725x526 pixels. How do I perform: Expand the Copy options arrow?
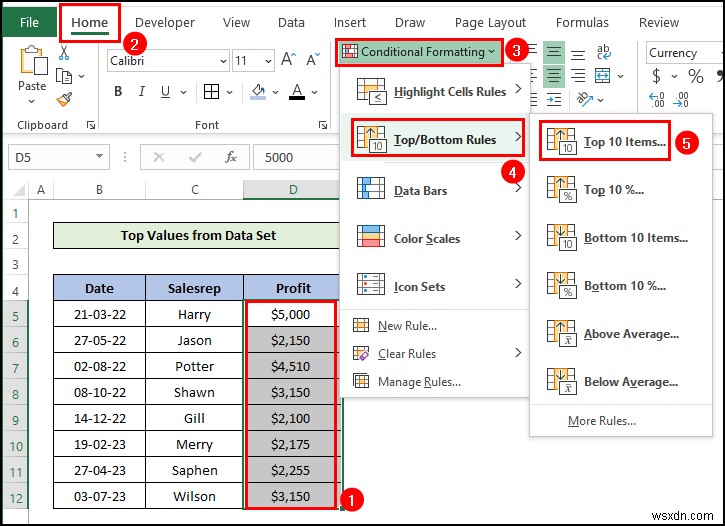pyautogui.click(x=81, y=76)
